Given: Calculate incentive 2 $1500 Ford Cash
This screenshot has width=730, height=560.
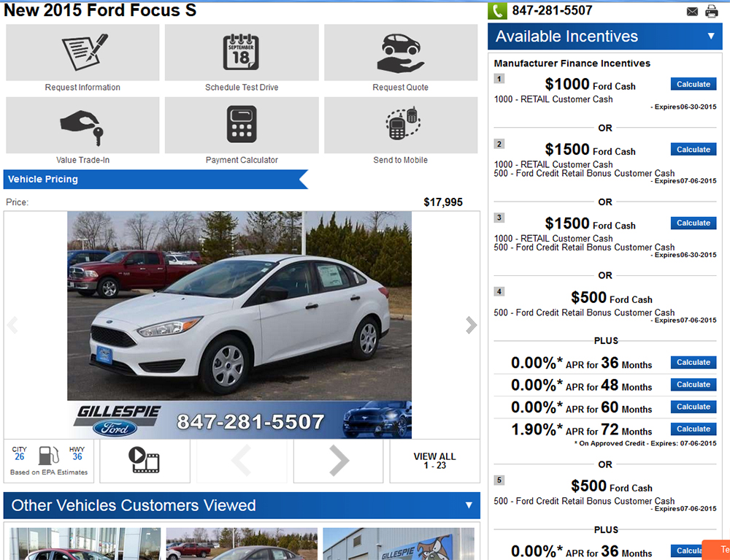Looking at the screenshot, I should coord(693,150).
